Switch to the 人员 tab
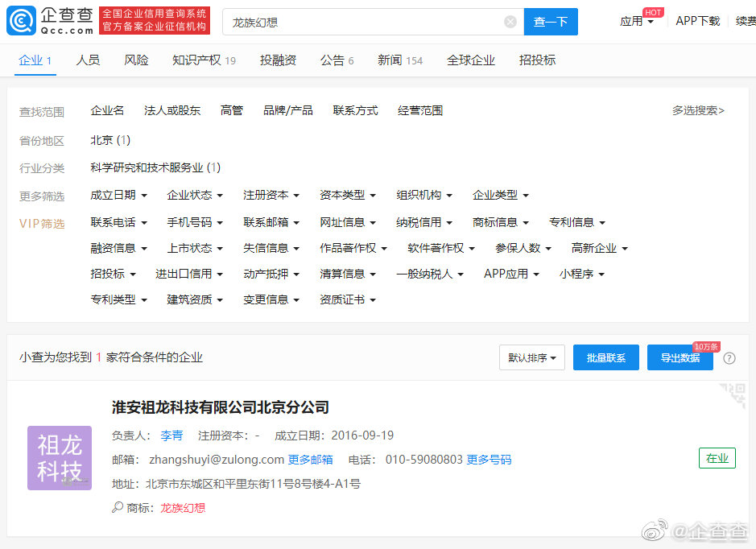This screenshot has width=756, height=549. 88,60
